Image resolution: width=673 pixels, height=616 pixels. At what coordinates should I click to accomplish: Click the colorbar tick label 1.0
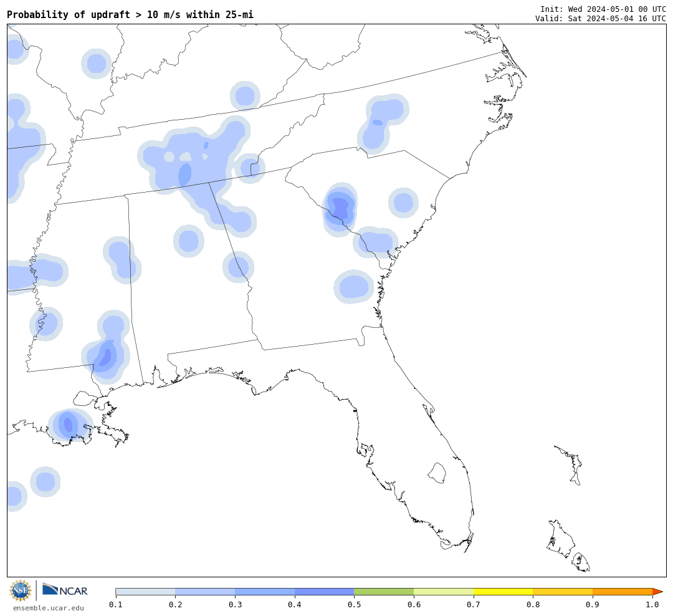pyautogui.click(x=652, y=605)
